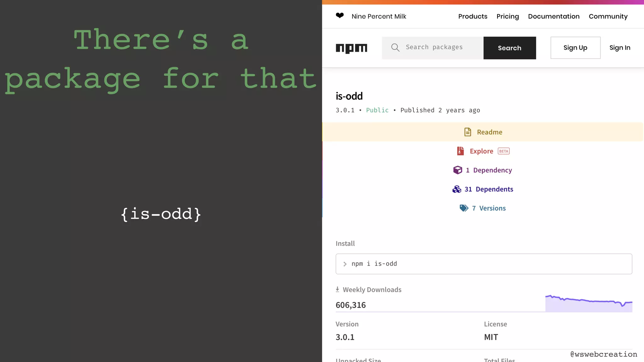This screenshot has width=644, height=362.
Task: Click the MIT license value
Action: [x=491, y=337]
